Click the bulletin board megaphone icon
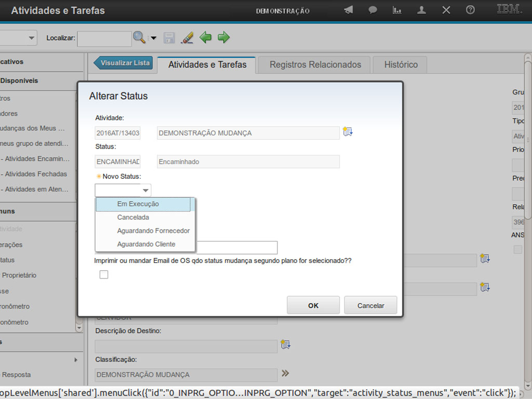Image resolution: width=532 pixels, height=399 pixels. click(x=348, y=10)
